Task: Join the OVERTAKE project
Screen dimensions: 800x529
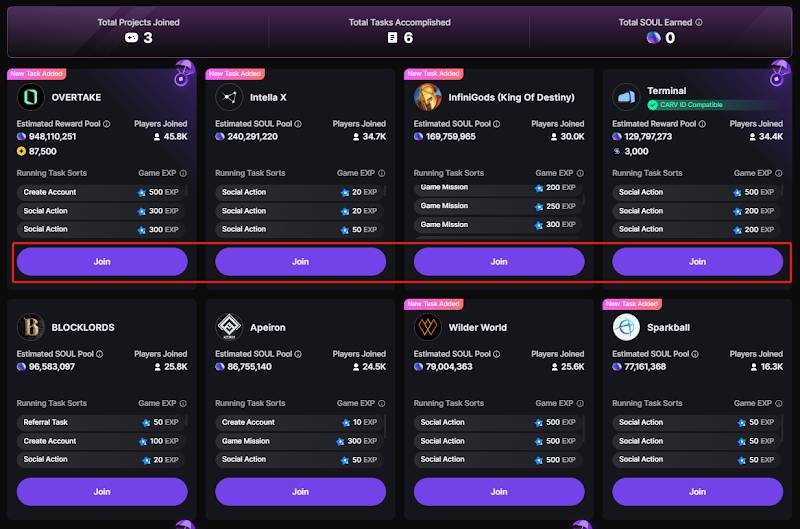Action: [102, 262]
